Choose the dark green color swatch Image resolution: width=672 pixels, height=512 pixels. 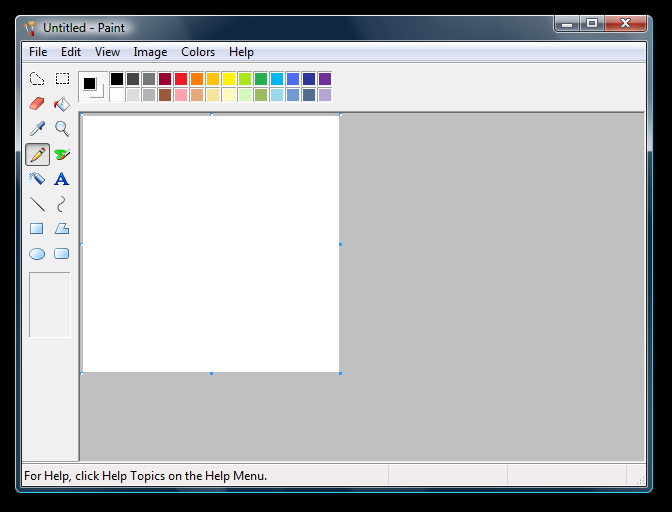(261, 79)
